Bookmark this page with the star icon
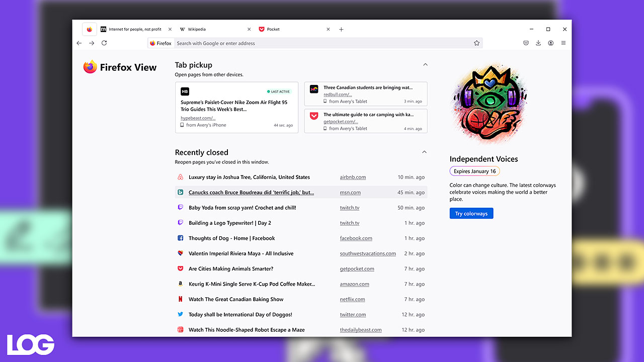644x362 pixels. click(476, 43)
